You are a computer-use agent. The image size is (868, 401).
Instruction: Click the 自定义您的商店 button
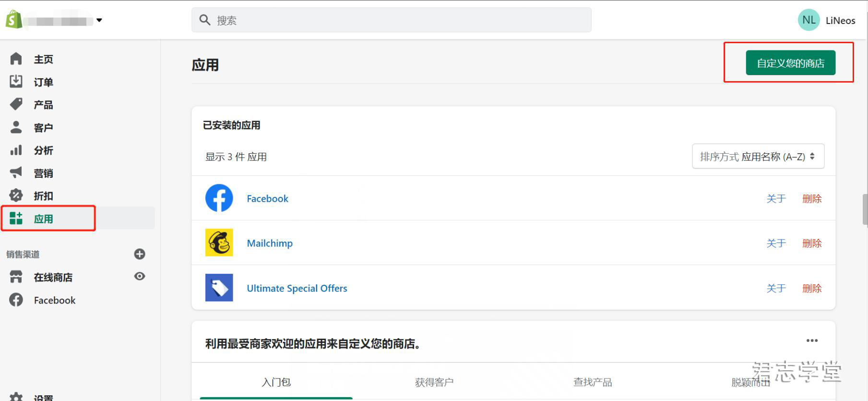tap(790, 63)
